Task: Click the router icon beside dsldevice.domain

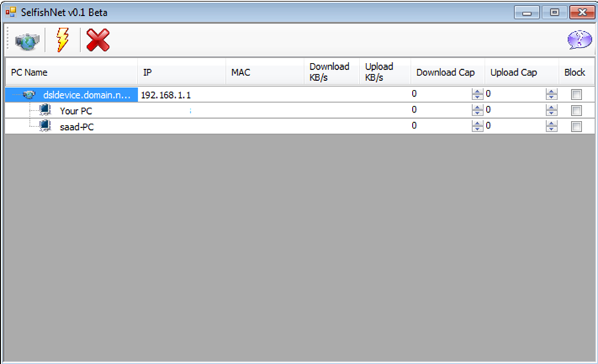Action: (29, 95)
